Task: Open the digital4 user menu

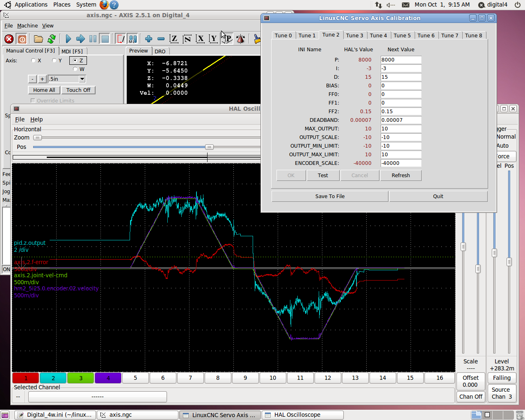Action: click(x=493, y=5)
